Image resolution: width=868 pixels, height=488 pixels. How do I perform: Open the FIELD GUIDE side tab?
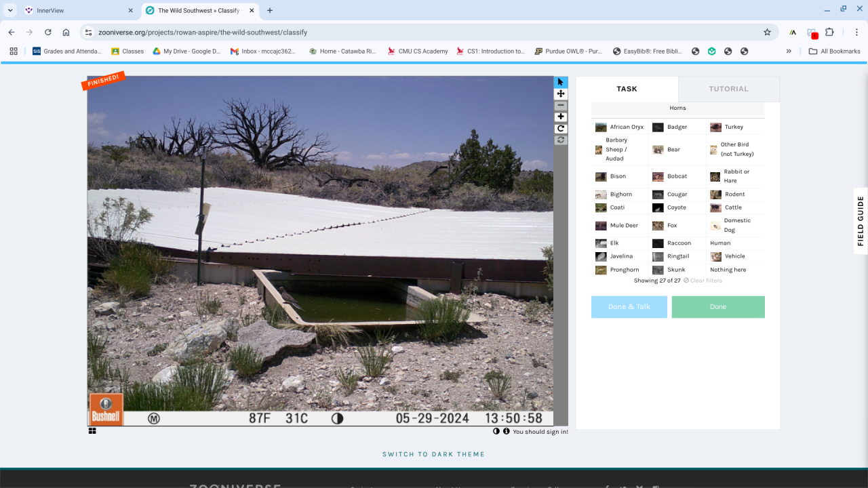pos(861,221)
